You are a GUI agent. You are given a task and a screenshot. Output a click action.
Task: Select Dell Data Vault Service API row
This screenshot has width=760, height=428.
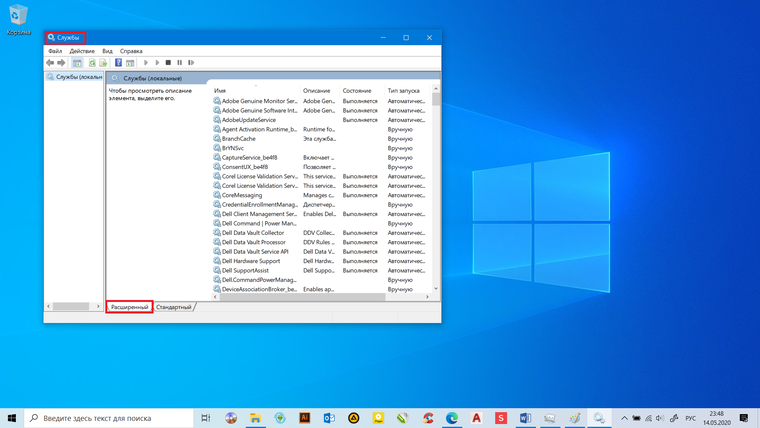coord(321,252)
